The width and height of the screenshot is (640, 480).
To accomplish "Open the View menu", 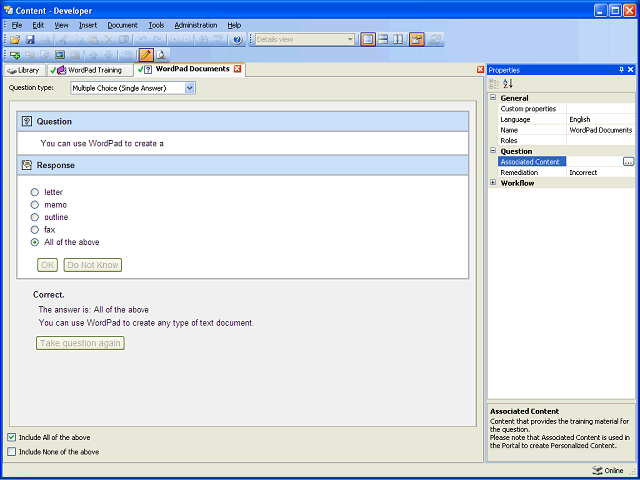I will point(61,25).
